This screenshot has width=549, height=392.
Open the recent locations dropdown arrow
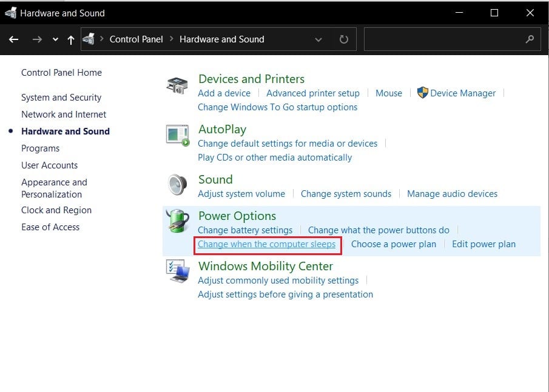coord(55,39)
